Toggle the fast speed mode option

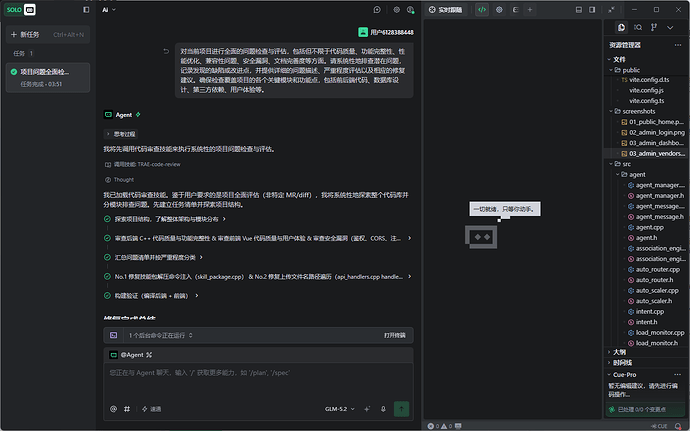[x=151, y=409]
